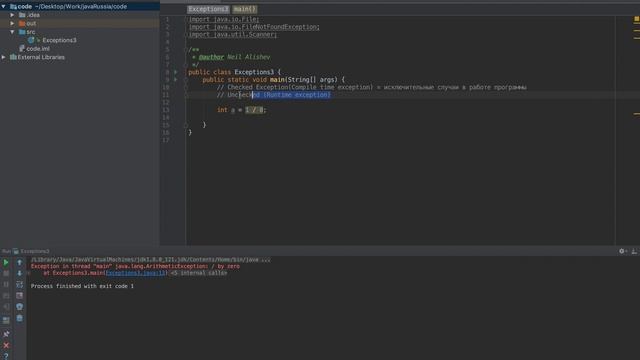Click the java command path line in console
The image size is (640, 360).
point(150,260)
